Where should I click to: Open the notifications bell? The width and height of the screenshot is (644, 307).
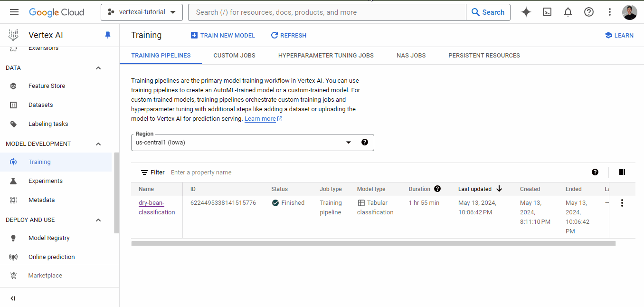(568, 12)
